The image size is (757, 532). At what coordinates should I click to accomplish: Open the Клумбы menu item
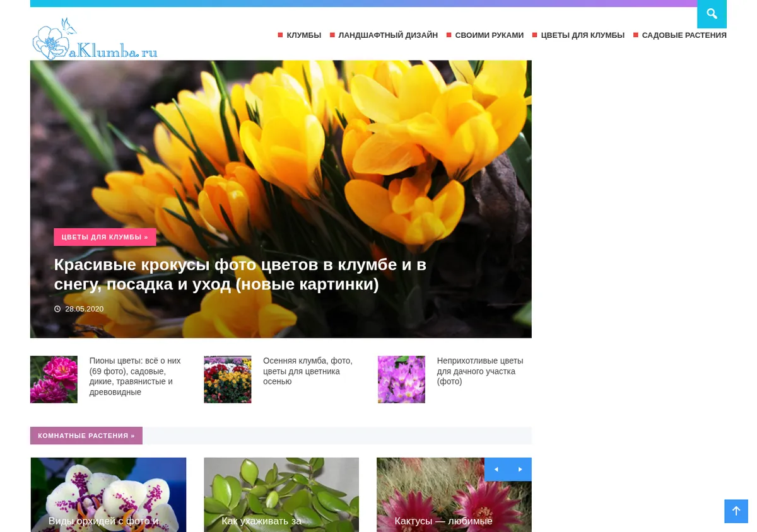303,35
